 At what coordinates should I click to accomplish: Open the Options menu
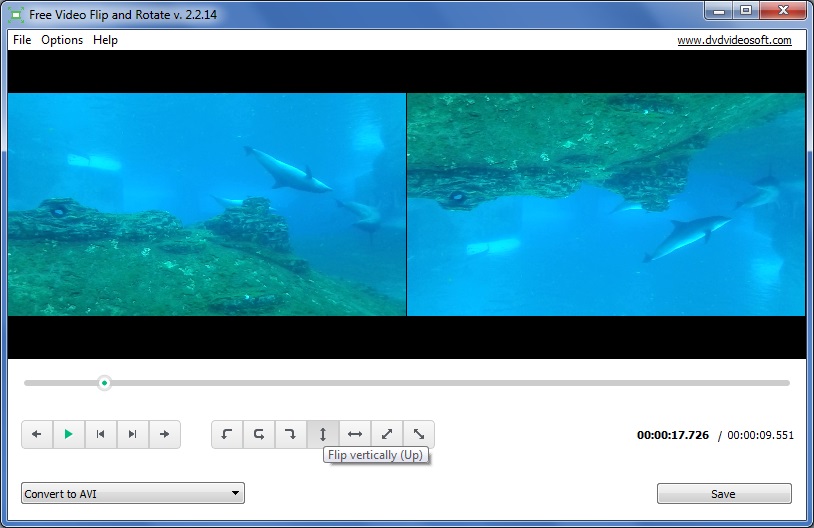pyautogui.click(x=62, y=40)
